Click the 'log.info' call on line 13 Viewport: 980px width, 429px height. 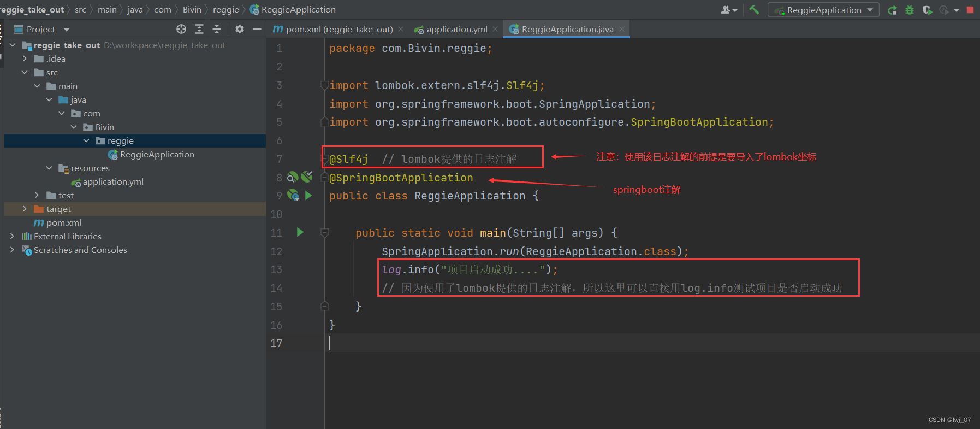(x=407, y=269)
